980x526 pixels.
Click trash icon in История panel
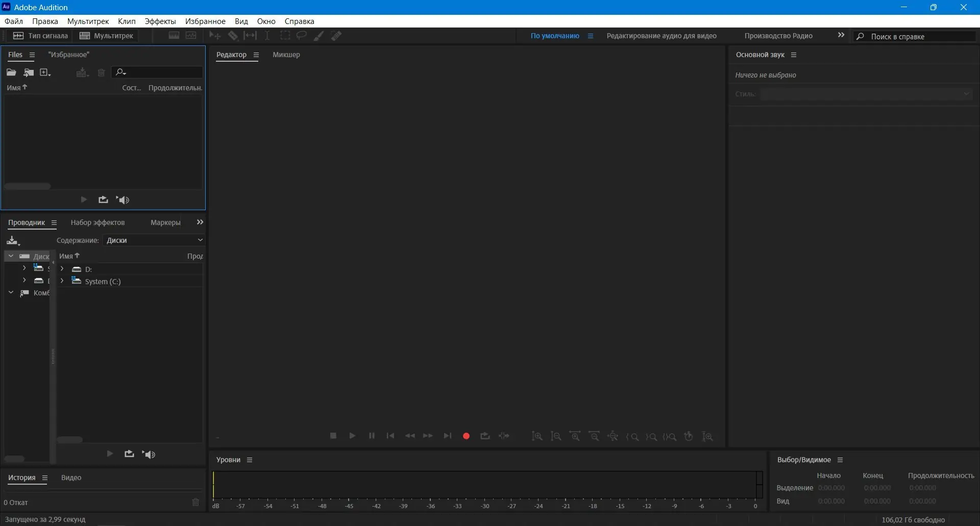[x=195, y=502]
